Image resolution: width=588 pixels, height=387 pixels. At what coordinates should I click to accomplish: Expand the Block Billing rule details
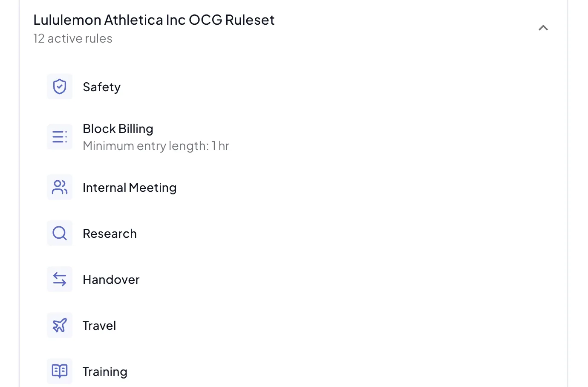click(118, 128)
